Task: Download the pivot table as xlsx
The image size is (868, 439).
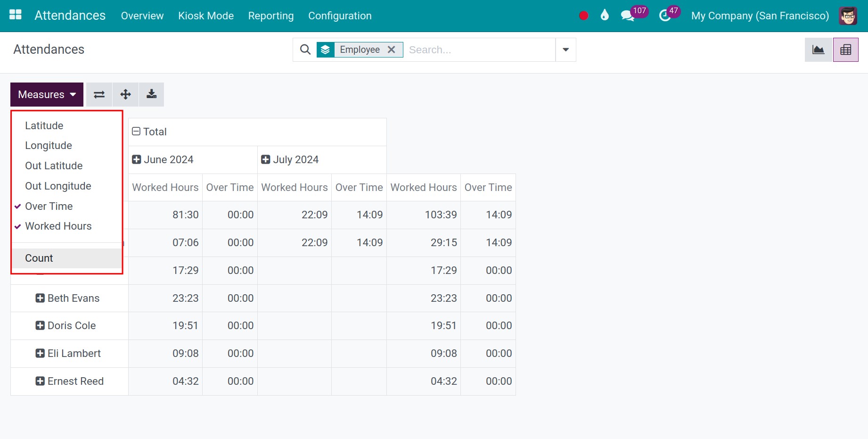Action: 151,94
